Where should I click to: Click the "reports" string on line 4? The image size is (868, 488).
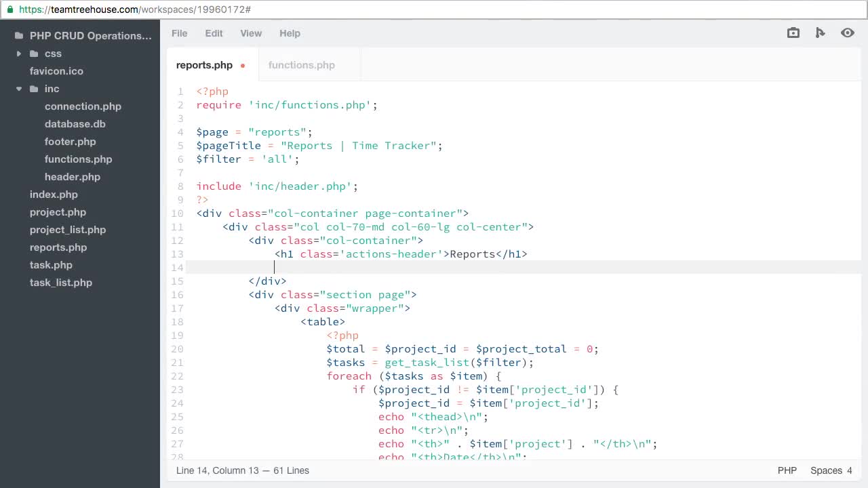point(277,132)
